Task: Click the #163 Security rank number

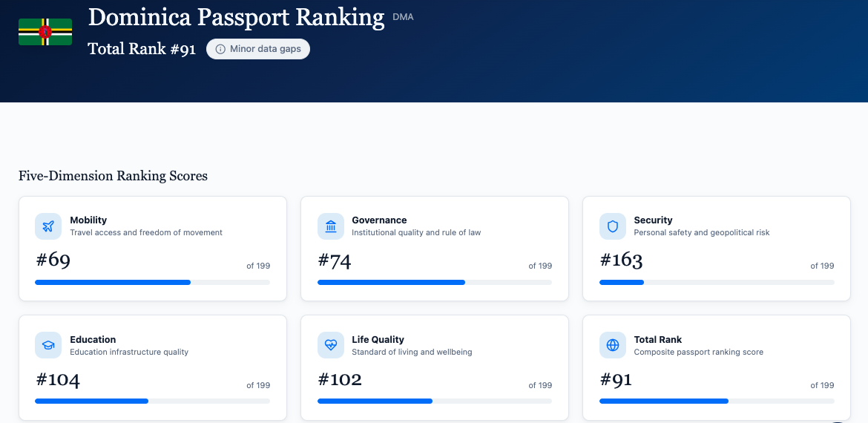Action: 621,260
